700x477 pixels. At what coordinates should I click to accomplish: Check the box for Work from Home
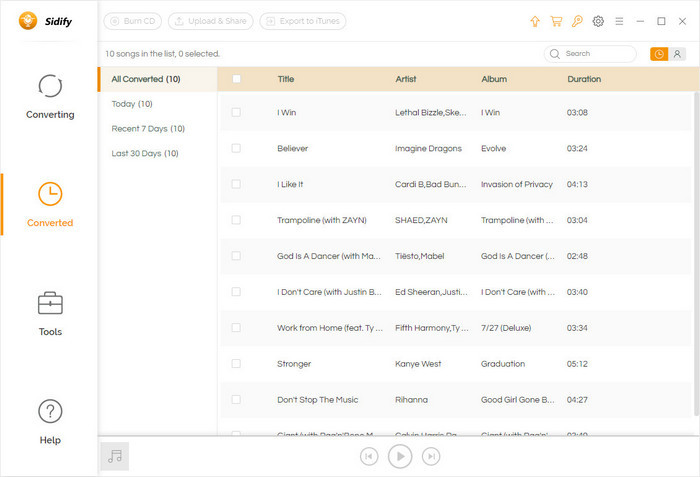coord(236,328)
